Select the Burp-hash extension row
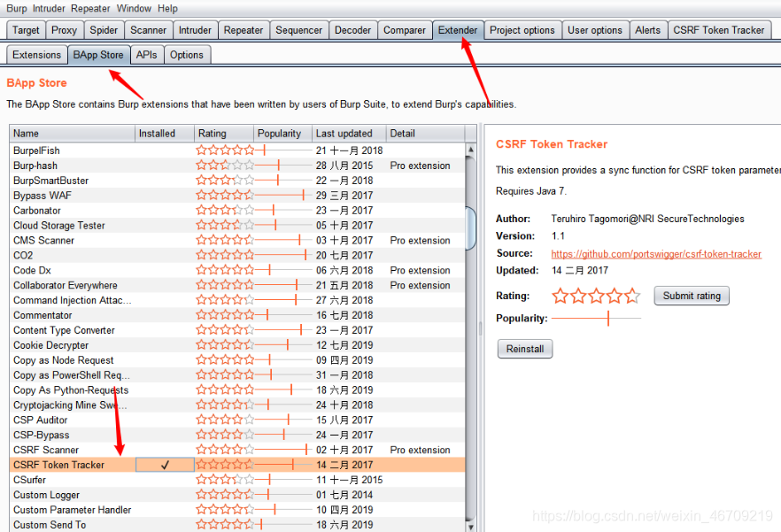The image size is (781, 532). [237, 166]
